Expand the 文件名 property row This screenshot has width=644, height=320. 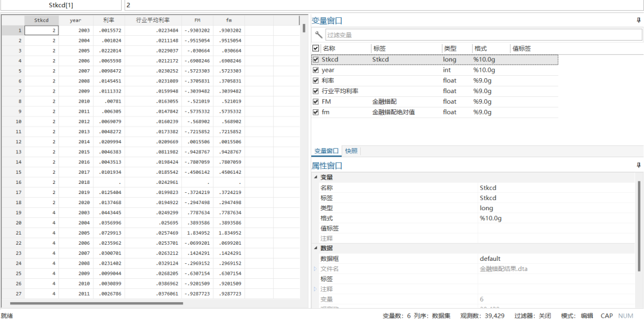[x=315, y=269]
